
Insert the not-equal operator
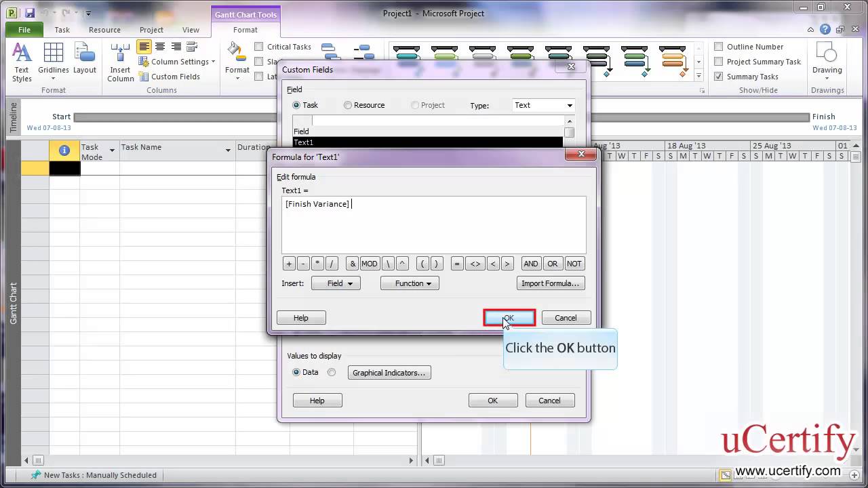(475, 264)
